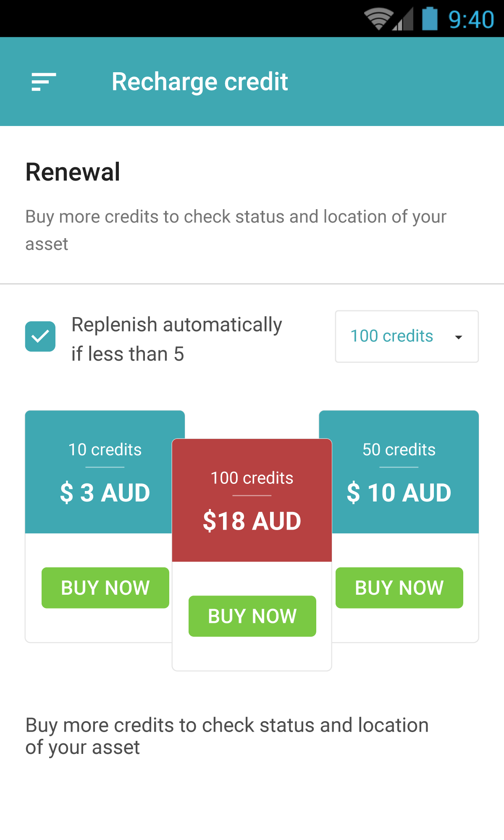504x840 pixels.
Task: Tap the bottom Buy more credits description
Action: tap(227, 736)
